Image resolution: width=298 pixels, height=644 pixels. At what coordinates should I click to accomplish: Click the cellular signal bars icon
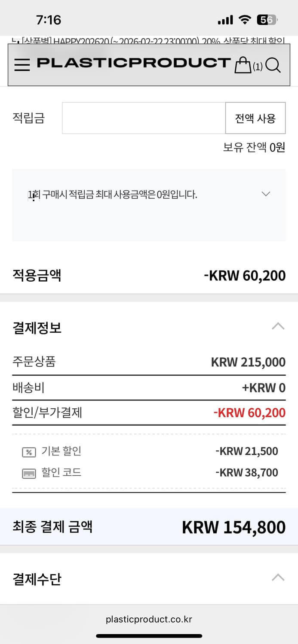tap(224, 19)
